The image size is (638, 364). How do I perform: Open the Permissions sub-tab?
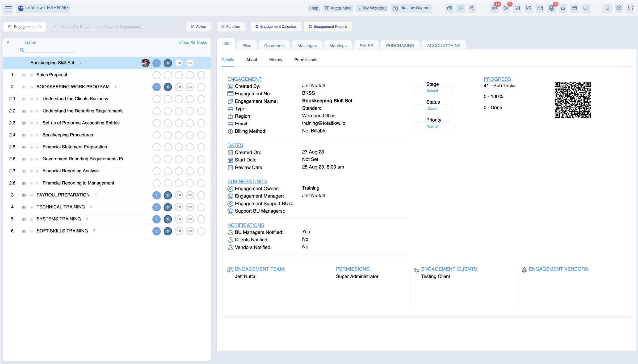(305, 60)
